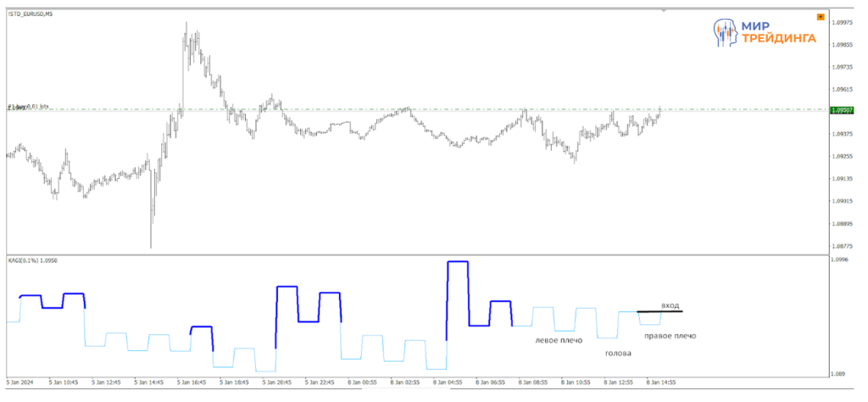
Task: Click the Мир Трейдинга head logo icon
Action: coord(723,32)
